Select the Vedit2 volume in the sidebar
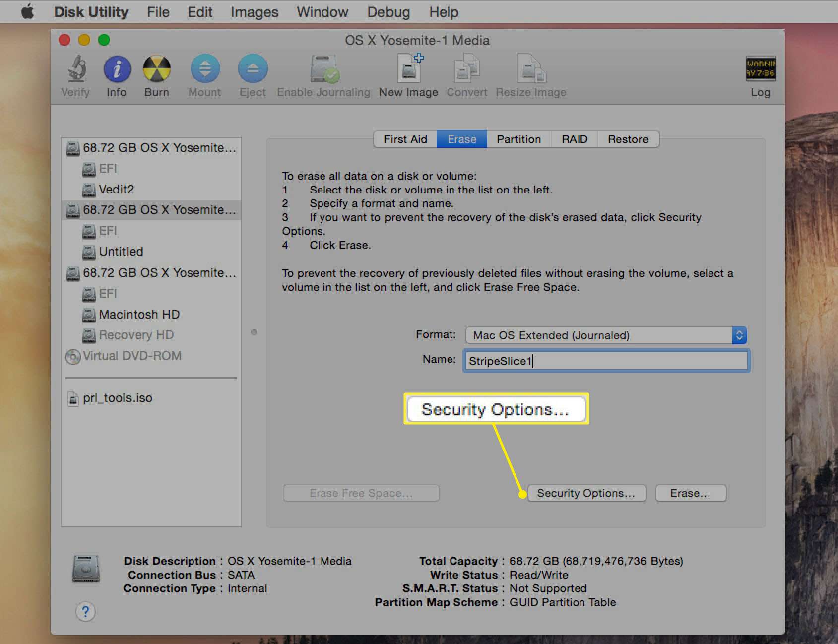This screenshot has width=838, height=644. coord(116,189)
